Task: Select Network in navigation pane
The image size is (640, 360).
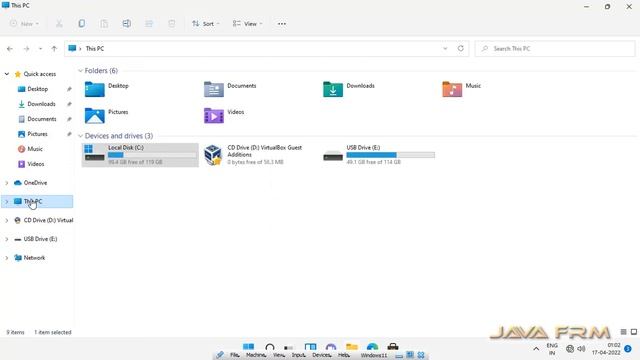Action: tap(34, 258)
